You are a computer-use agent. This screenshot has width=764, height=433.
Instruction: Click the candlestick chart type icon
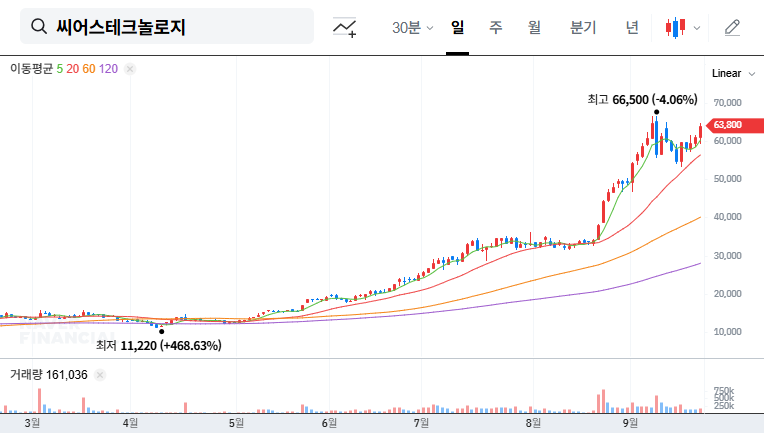coord(675,28)
